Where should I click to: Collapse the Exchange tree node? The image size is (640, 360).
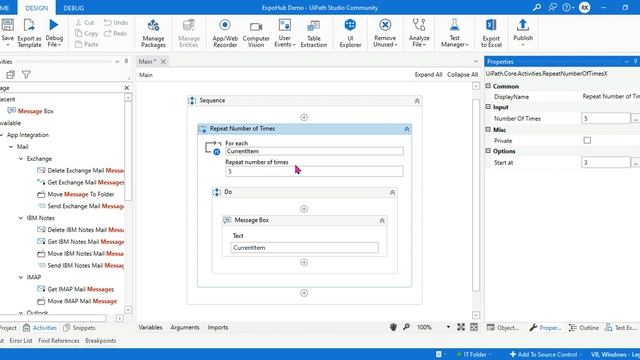[x=21, y=159]
